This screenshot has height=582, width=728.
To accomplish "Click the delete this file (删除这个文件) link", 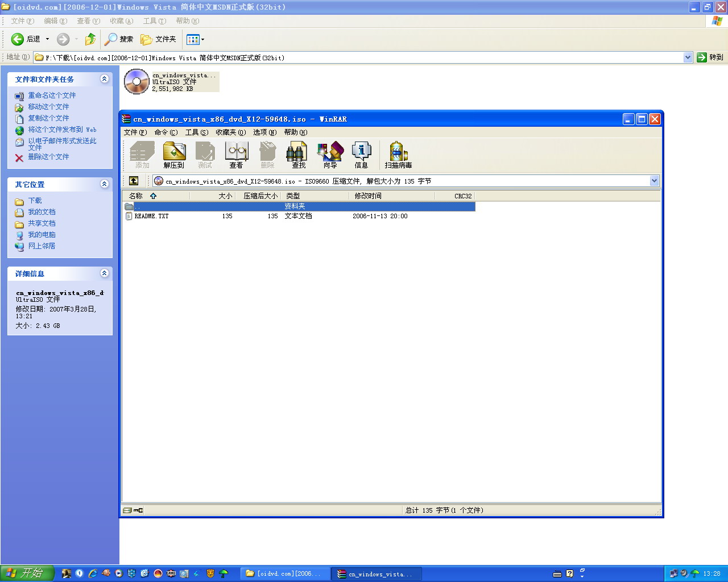I will [48, 157].
